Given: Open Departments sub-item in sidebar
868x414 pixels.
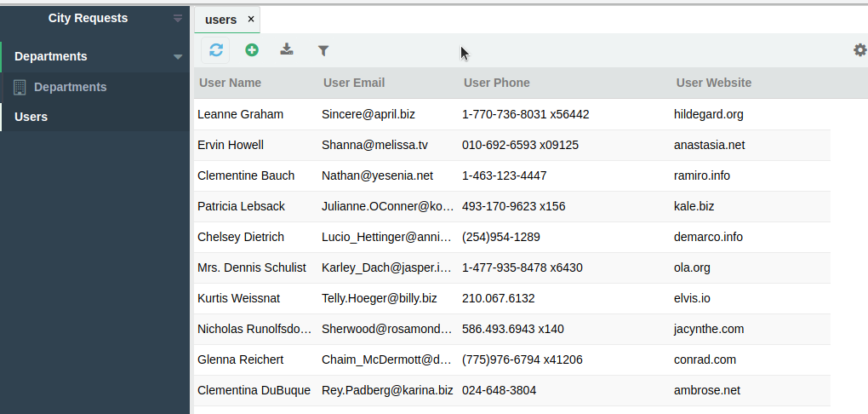Looking at the screenshot, I should [70, 87].
